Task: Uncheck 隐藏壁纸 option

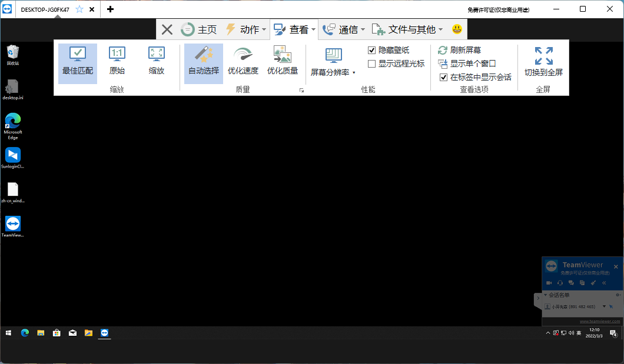Action: [372, 49]
